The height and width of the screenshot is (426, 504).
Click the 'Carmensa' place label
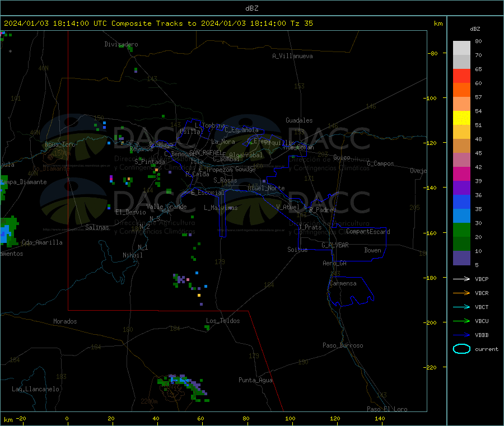coord(343,283)
